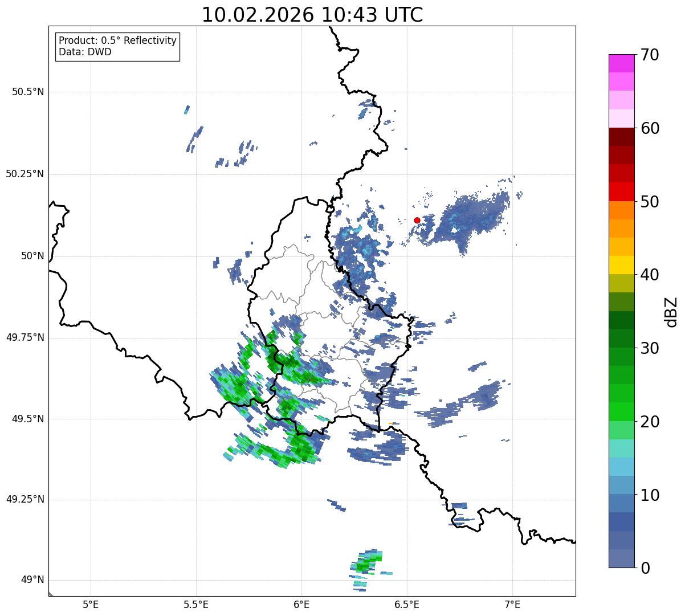Click the dark maroon swatch below 60 dBZ
This screenshot has height=616, width=685.
pyautogui.click(x=622, y=137)
